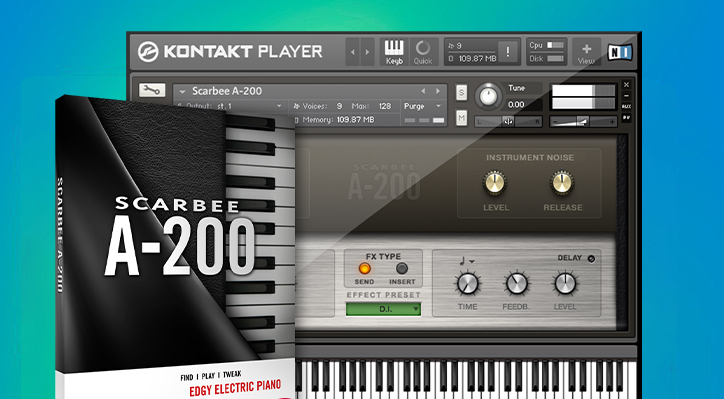724x399 pixels.
Task: Click the AUX button on instrument header
Action: click(626, 107)
